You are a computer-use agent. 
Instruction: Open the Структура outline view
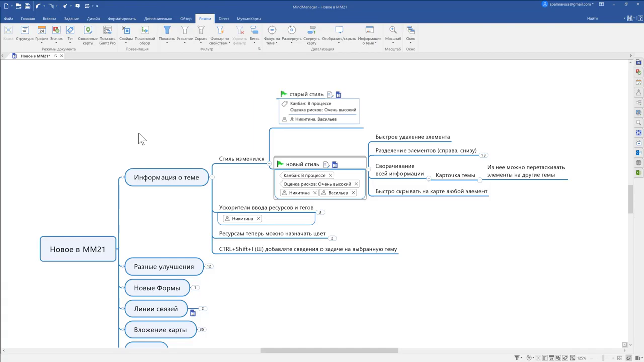click(24, 34)
